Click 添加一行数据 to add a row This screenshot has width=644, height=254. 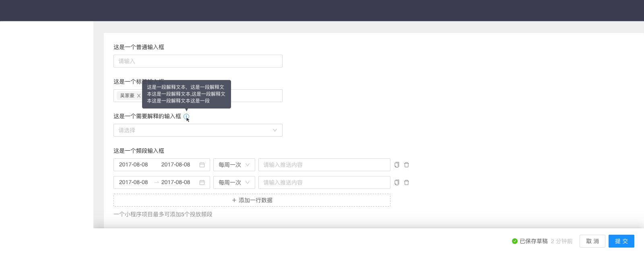pyautogui.click(x=252, y=200)
